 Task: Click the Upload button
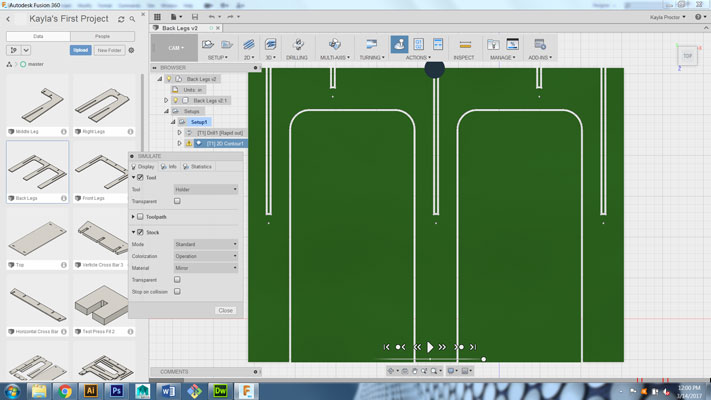(x=81, y=50)
